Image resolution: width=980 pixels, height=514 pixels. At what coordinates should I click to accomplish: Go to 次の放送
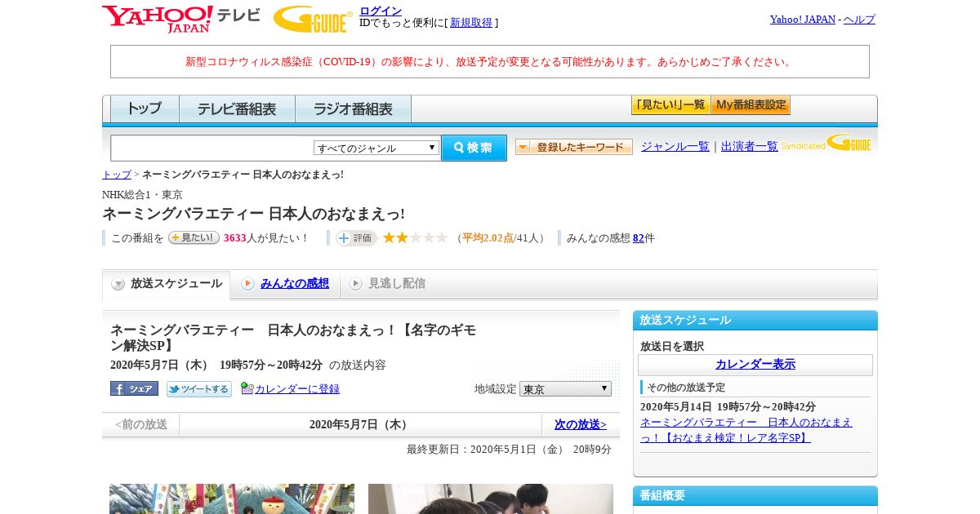pyautogui.click(x=581, y=424)
